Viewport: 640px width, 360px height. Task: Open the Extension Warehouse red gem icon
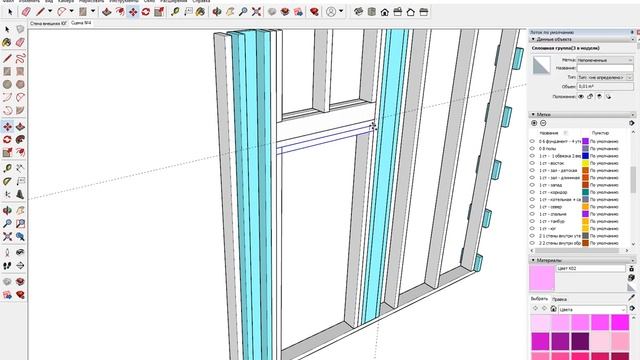pyautogui.click(x=314, y=12)
